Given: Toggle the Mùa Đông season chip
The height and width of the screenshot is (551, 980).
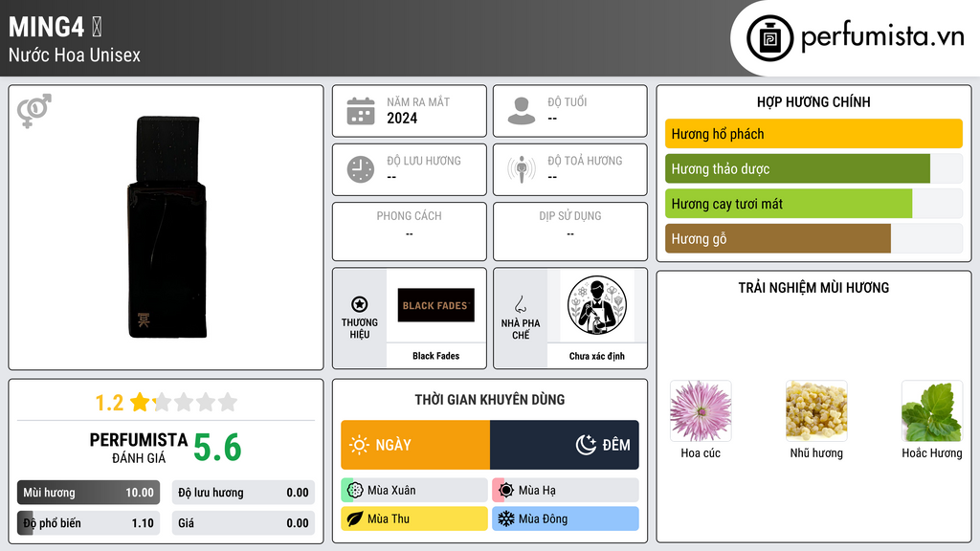Looking at the screenshot, I should coord(565,518).
